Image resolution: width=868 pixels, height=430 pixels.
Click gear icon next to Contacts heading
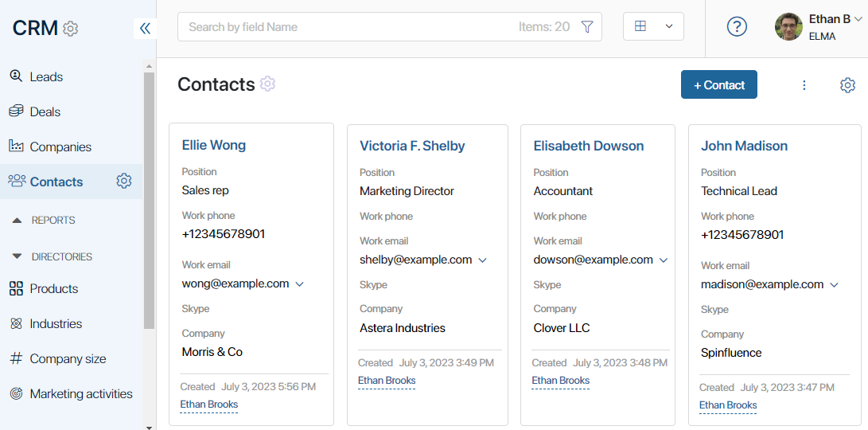click(267, 84)
